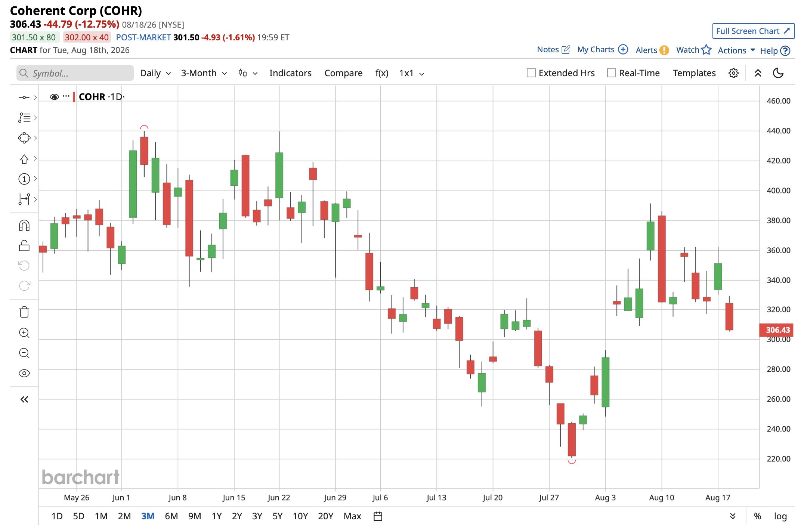Viewport: 801px width, 532px height.
Task: Open Notes editor
Action: (x=554, y=50)
